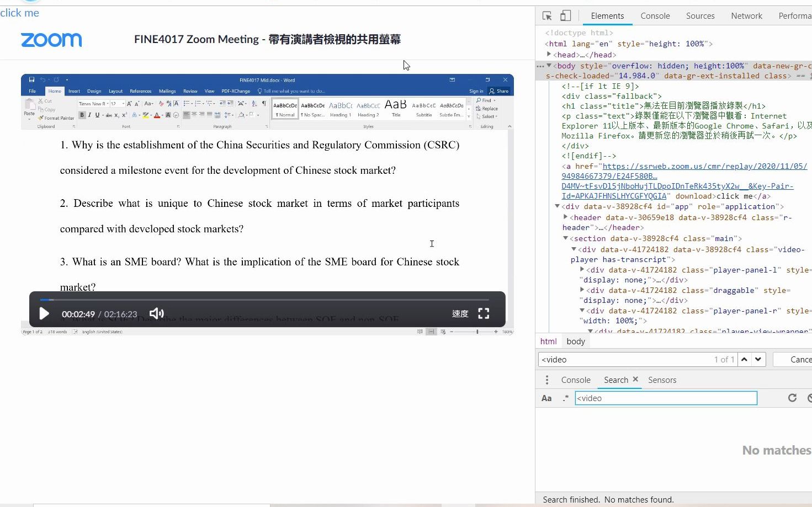Collapse the player-panel-r div node
The height and width of the screenshot is (507, 812).
tap(582, 311)
